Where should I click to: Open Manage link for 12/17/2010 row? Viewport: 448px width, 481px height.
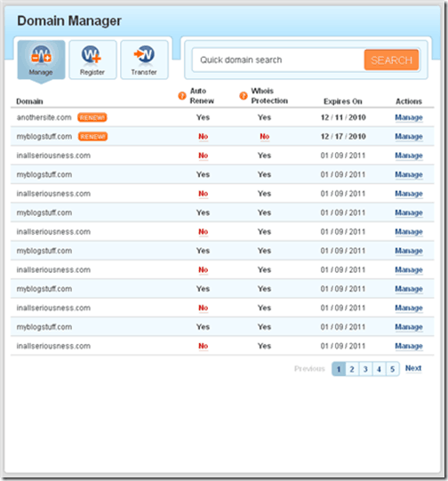409,137
